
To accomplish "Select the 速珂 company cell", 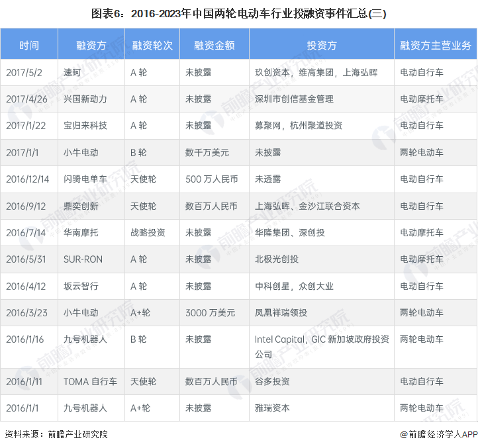I will point(72,72).
